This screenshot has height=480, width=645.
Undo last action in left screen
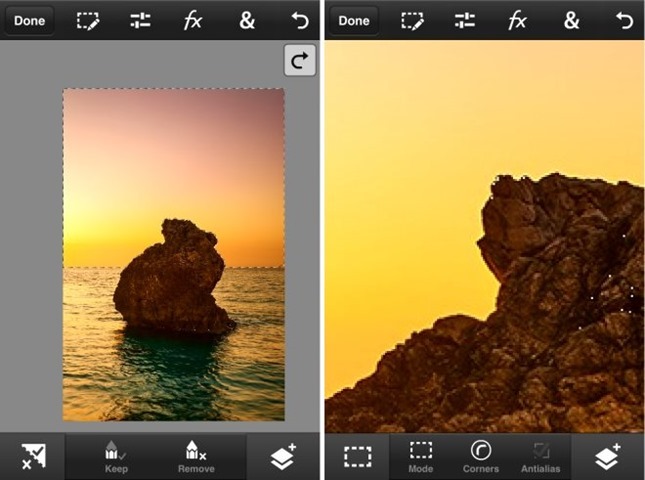300,20
